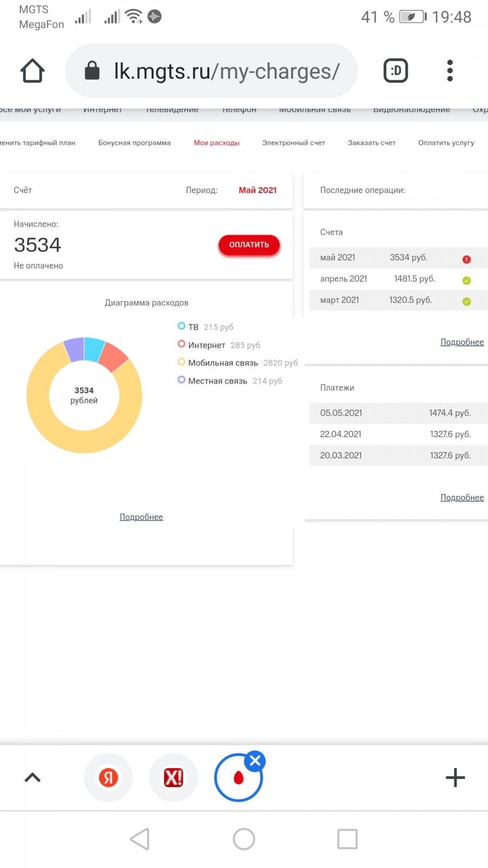Click the red ОПЛАТИТЬ button
This screenshot has width=488, height=868.
[x=249, y=245]
